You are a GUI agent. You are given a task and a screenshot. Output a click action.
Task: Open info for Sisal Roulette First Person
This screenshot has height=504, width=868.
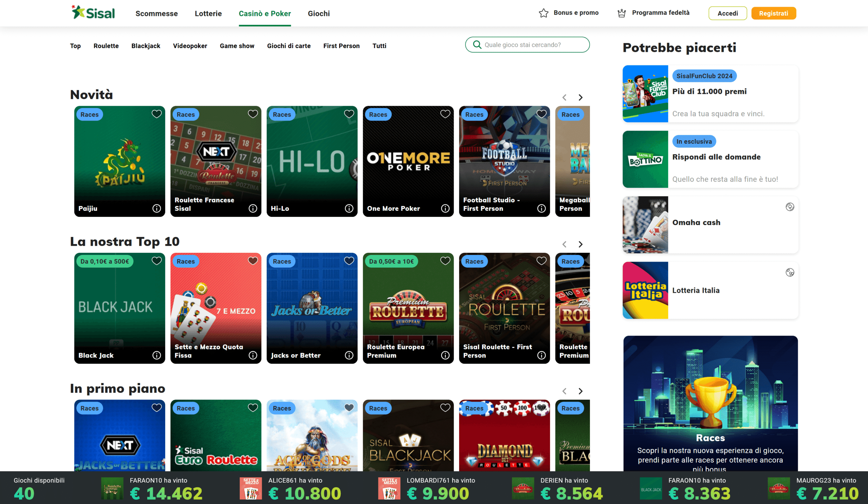tap(541, 355)
